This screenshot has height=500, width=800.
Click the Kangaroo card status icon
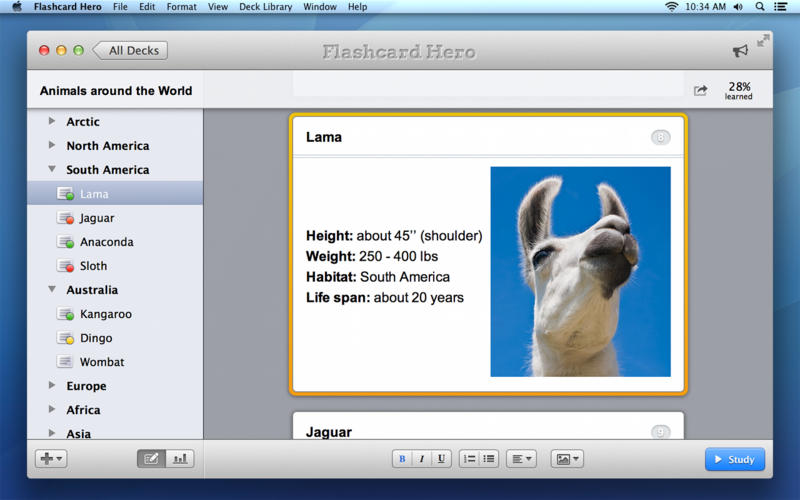pos(65,314)
